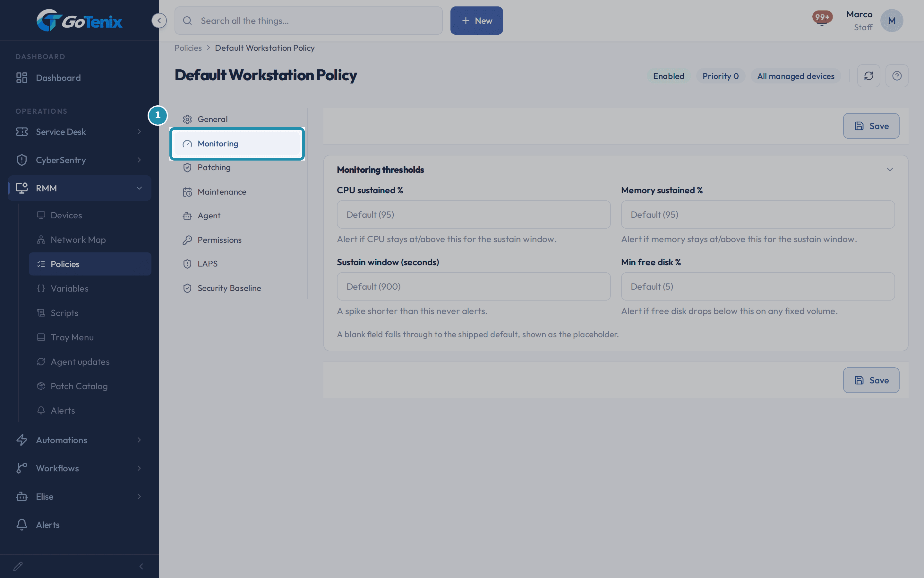This screenshot has width=924, height=578.
Task: Open notifications badge showing 99+
Action: [x=822, y=18]
